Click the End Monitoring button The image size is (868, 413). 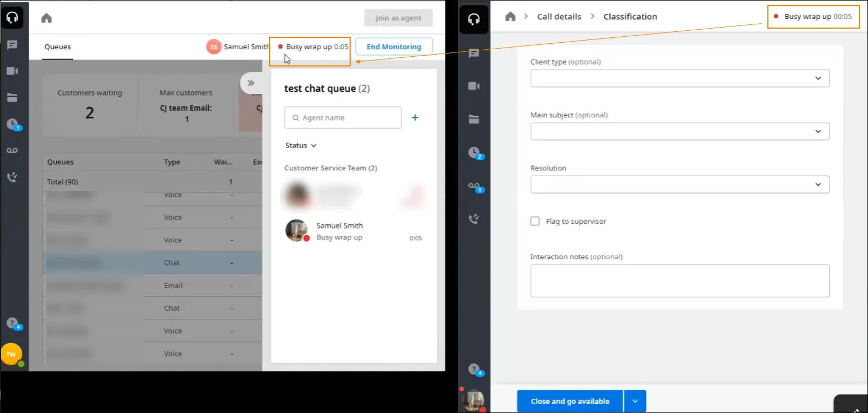coord(394,47)
